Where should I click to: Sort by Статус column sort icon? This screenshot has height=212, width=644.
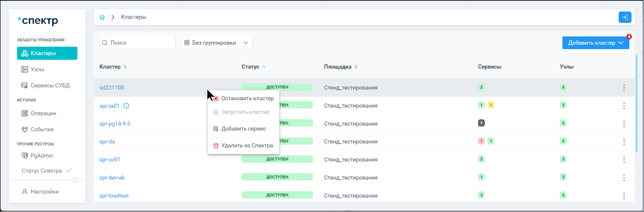point(264,67)
